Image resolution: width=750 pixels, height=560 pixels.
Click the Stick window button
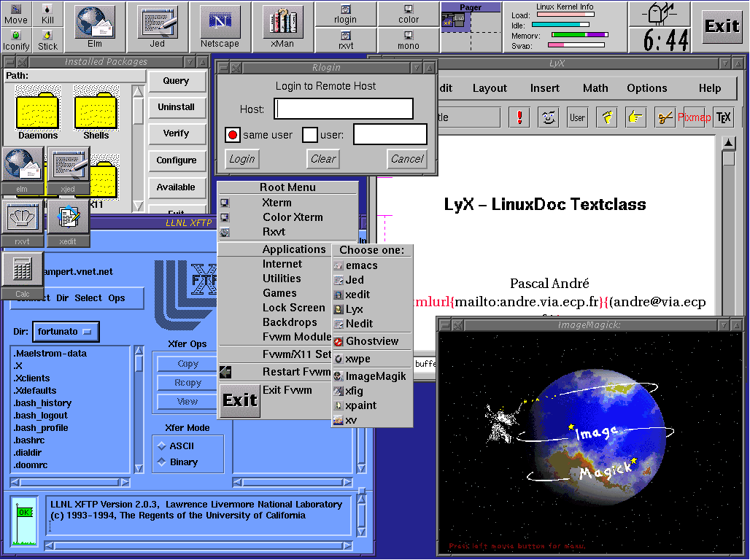coord(47,40)
